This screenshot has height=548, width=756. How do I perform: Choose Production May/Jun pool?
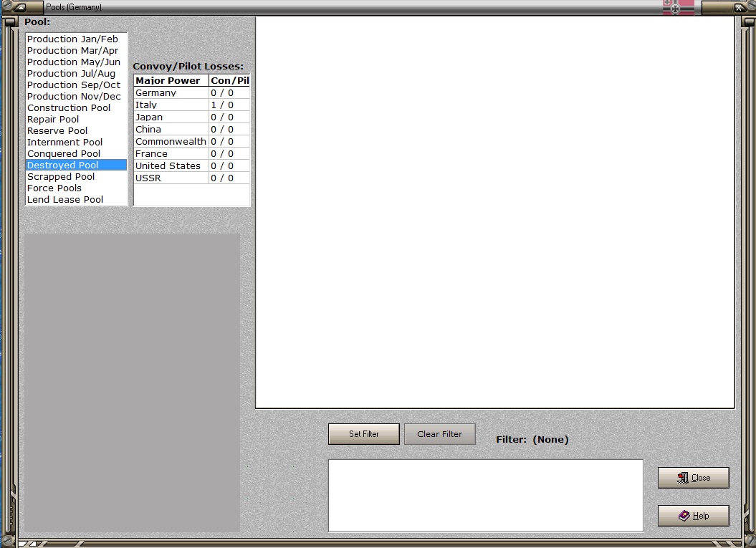tap(76, 62)
